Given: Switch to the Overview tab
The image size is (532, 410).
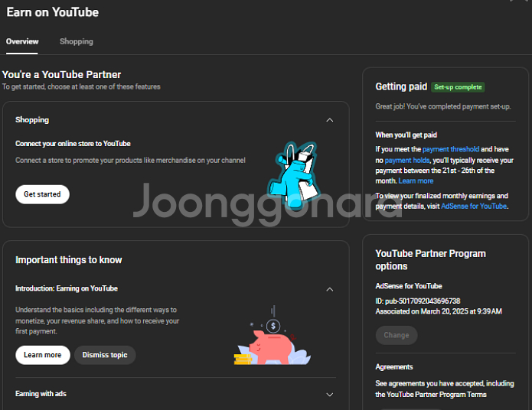Looking at the screenshot, I should [22, 41].
